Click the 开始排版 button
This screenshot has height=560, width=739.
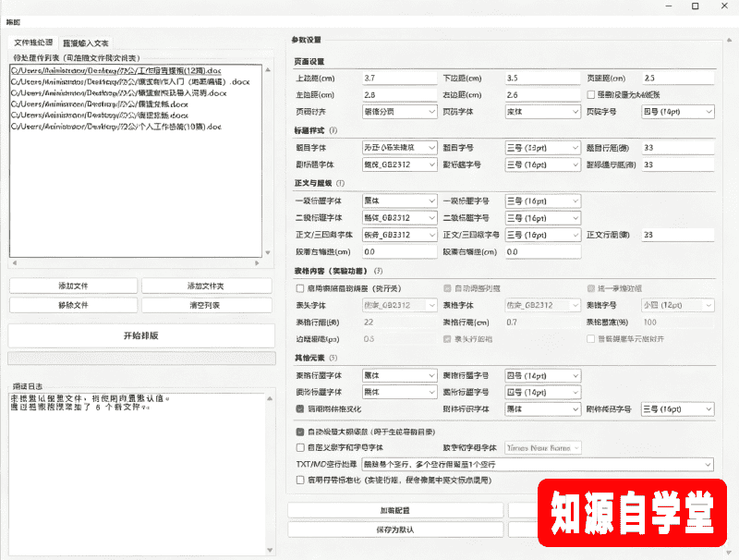[x=141, y=335]
